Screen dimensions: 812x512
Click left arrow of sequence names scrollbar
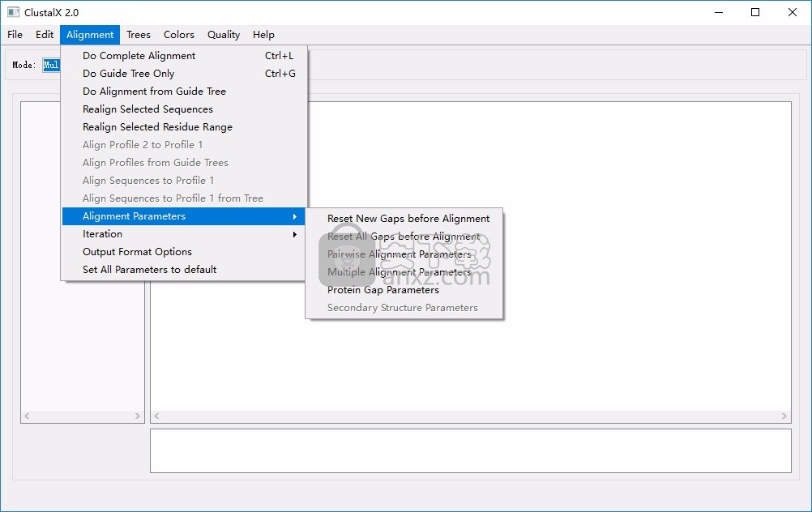27,416
